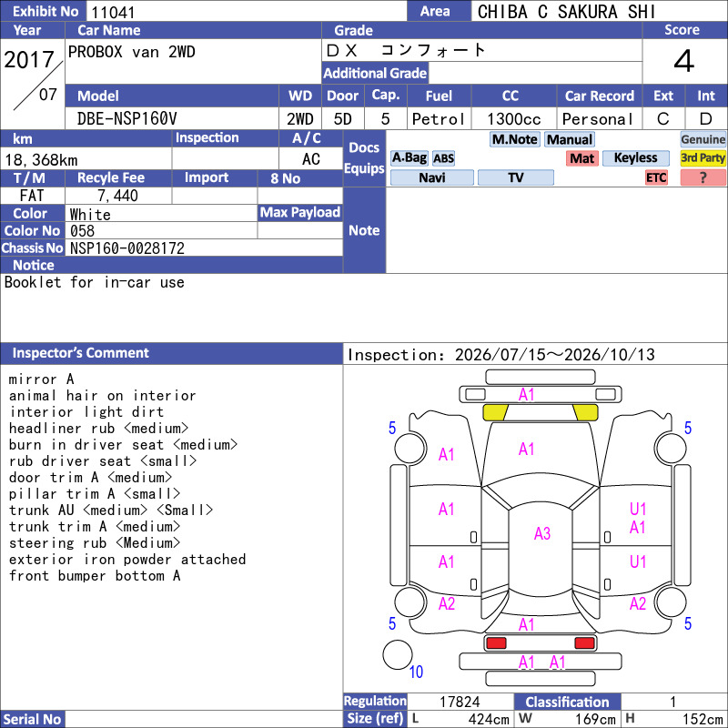This screenshot has height=728, width=728.
Task: Click mileage 18,368km
Action: tap(41, 160)
